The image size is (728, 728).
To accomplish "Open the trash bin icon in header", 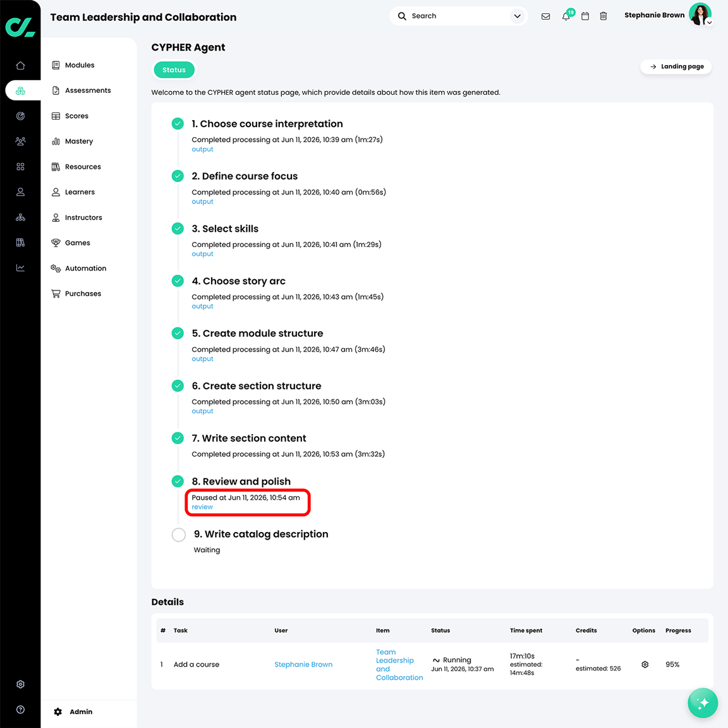I will (x=603, y=16).
